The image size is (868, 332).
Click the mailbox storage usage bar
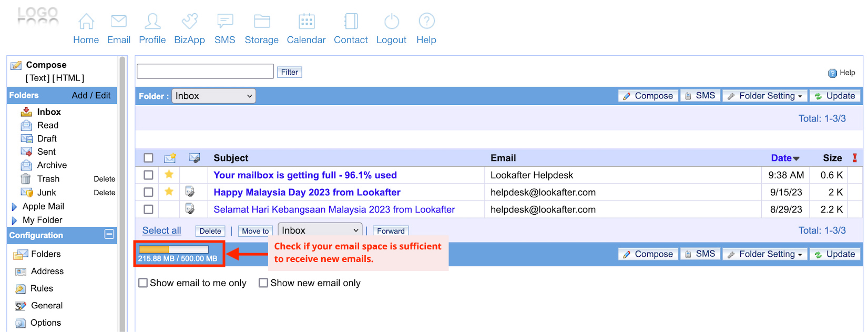click(173, 250)
